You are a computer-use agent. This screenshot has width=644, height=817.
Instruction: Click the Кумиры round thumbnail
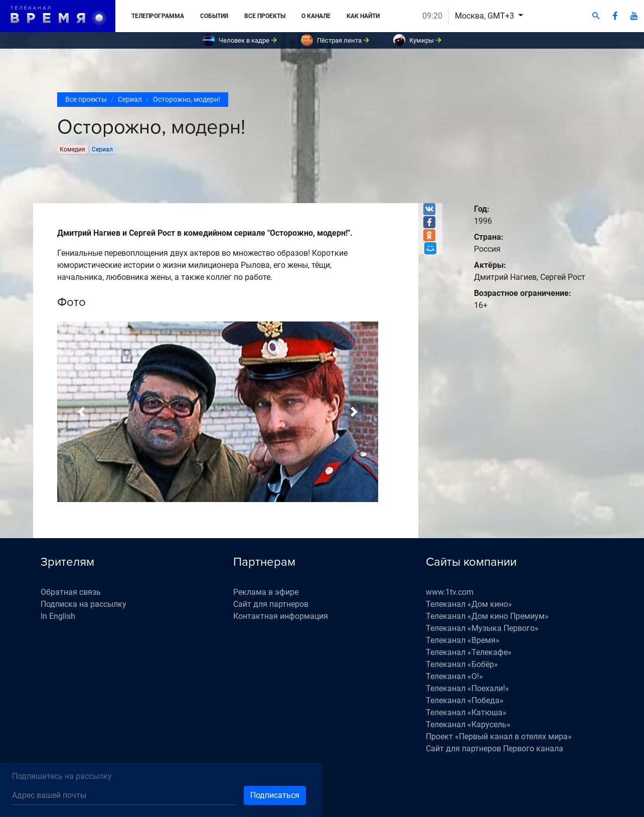pos(399,40)
